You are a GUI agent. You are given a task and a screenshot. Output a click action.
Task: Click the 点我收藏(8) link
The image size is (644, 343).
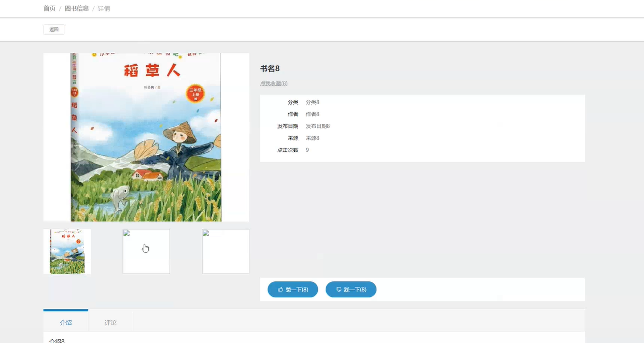click(x=274, y=83)
